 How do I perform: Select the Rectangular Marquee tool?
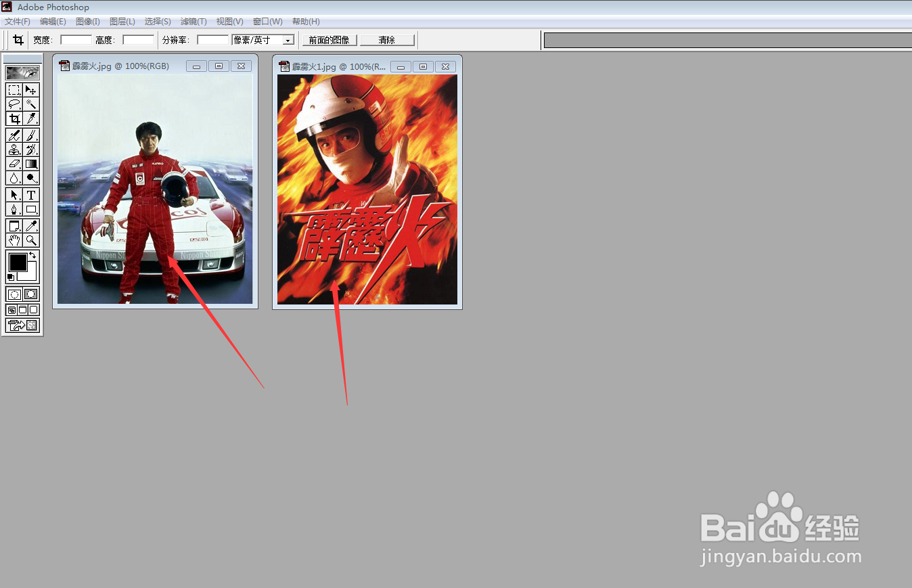pyautogui.click(x=14, y=89)
